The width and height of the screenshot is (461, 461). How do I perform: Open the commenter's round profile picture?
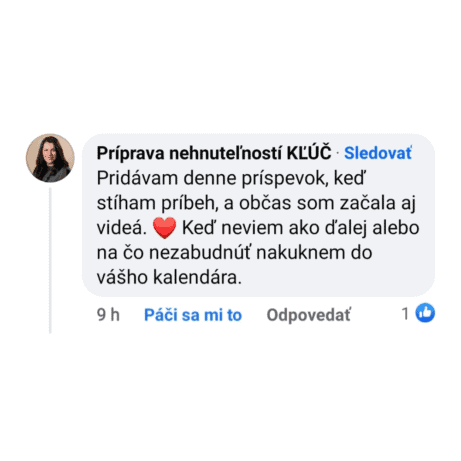coord(50,158)
